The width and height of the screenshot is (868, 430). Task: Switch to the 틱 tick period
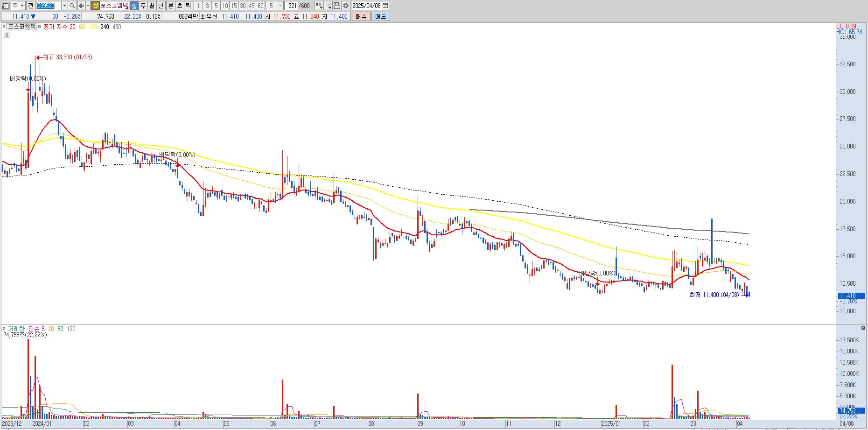point(188,6)
